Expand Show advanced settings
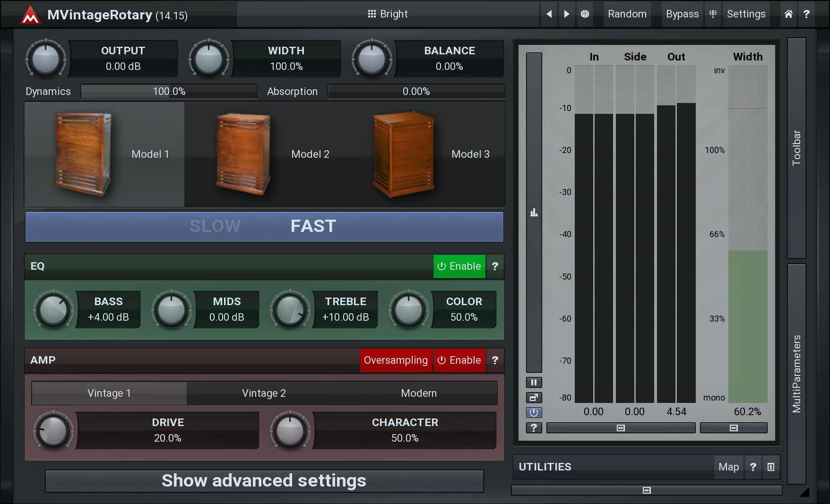The image size is (830, 504). tap(264, 481)
